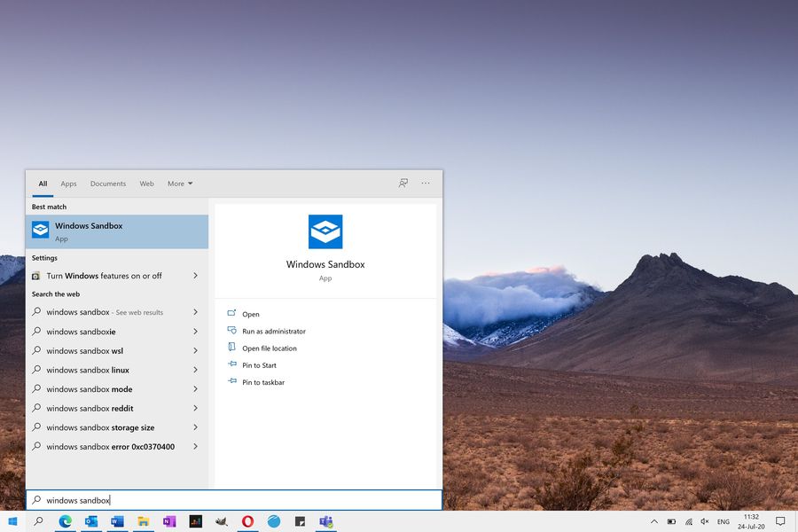This screenshot has height=532, width=798.
Task: Click the Open action icon
Action: tap(231, 313)
